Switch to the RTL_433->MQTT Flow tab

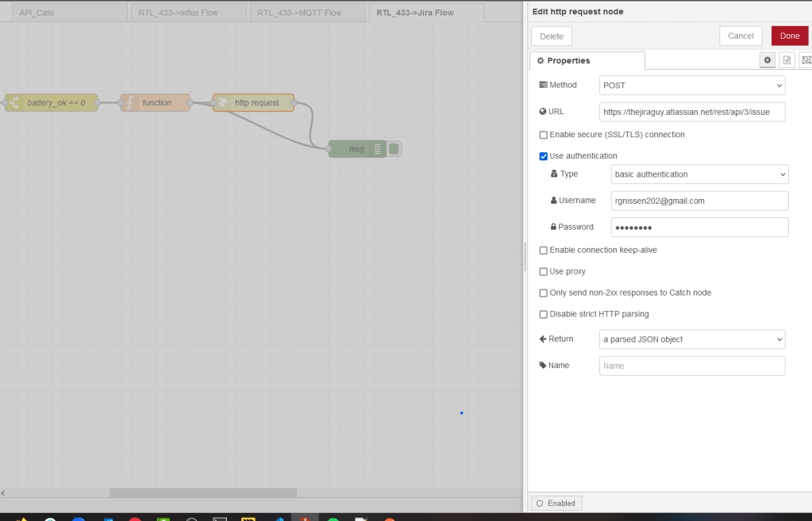307,13
